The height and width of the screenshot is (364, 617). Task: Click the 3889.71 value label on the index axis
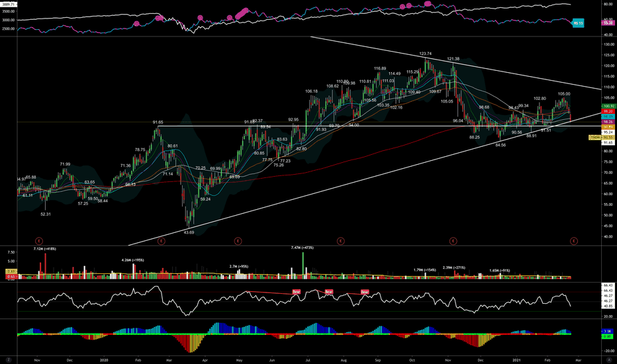coord(8,5)
